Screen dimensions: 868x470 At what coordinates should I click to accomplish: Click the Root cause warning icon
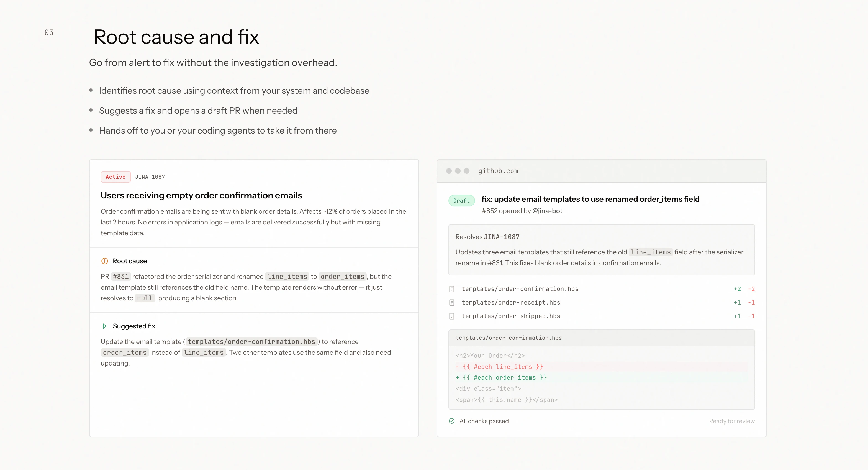104,261
